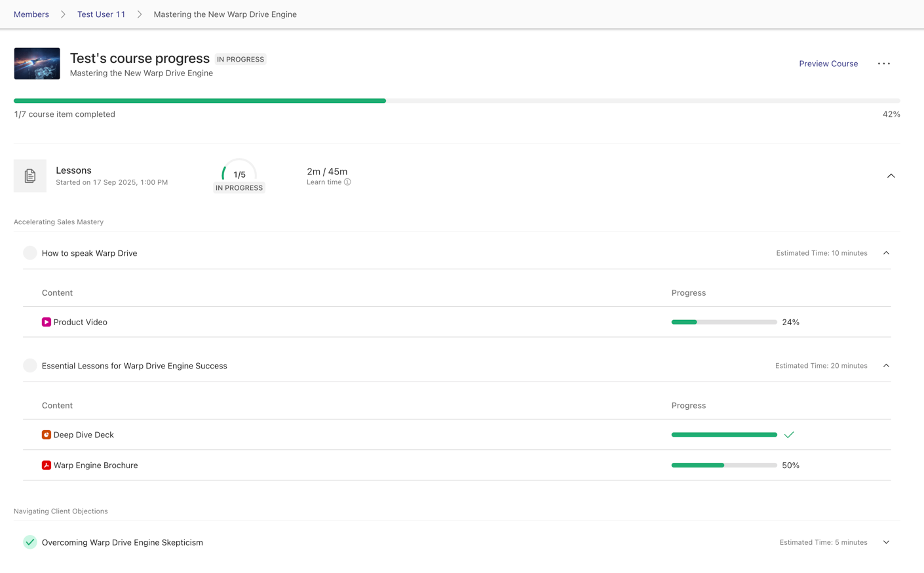This screenshot has width=924, height=573.
Task: Toggle status circle for How to speak Warp Drive
Action: pos(30,253)
